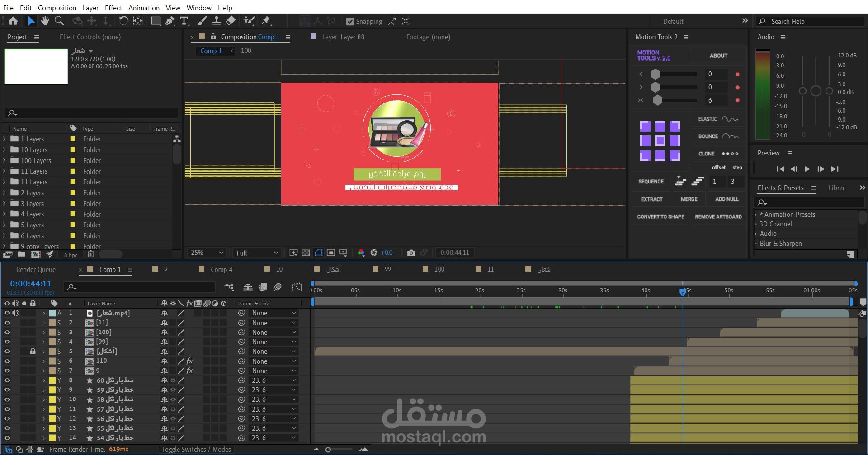Select the Pen tool
Viewport: 868px width, 455px height.
point(170,21)
